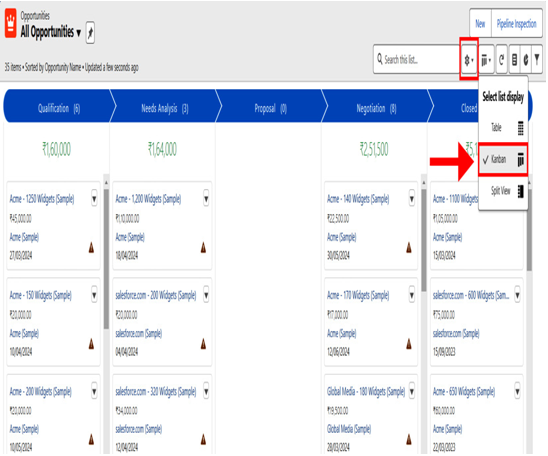Open dropdown on Acme 1250 Widgets card
This screenshot has height=456, width=548.
[94, 198]
